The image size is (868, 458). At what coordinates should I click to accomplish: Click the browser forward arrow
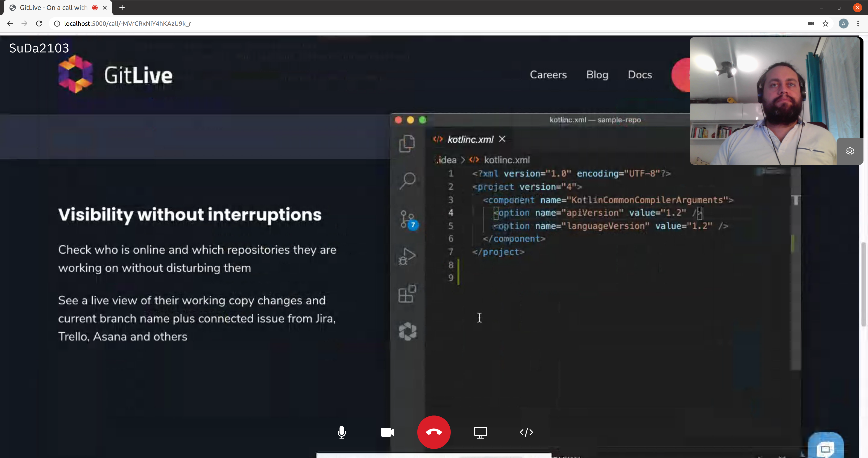coord(24,24)
